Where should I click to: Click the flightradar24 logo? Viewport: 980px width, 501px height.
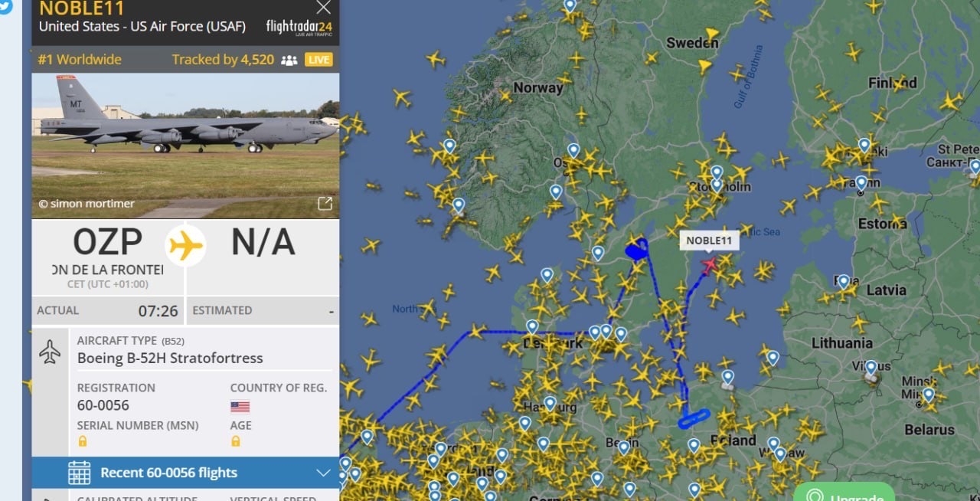click(299, 28)
